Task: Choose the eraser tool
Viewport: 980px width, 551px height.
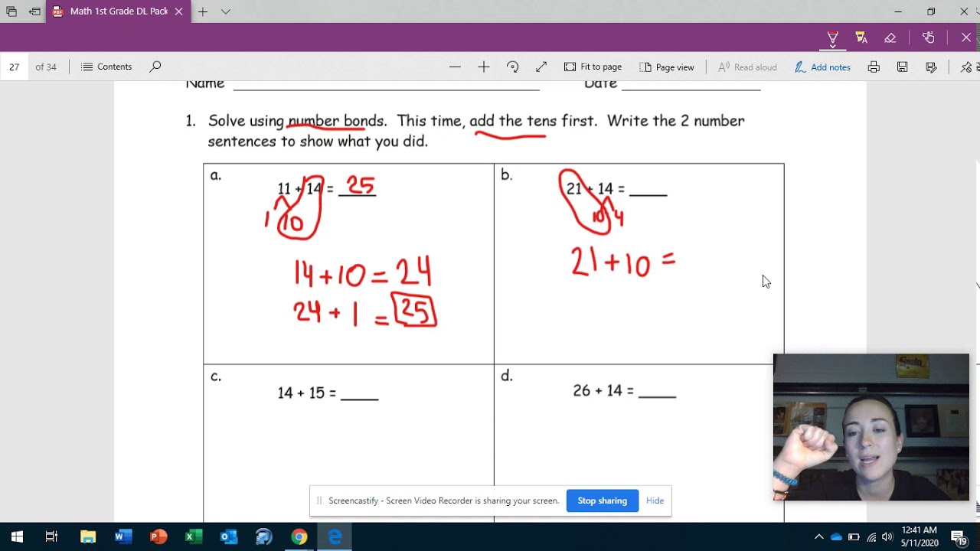Action: tap(890, 37)
